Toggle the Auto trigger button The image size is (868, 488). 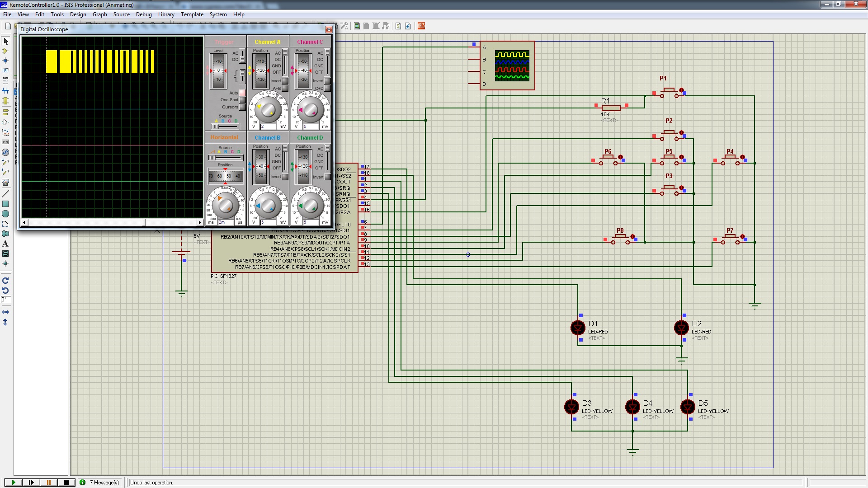[242, 93]
